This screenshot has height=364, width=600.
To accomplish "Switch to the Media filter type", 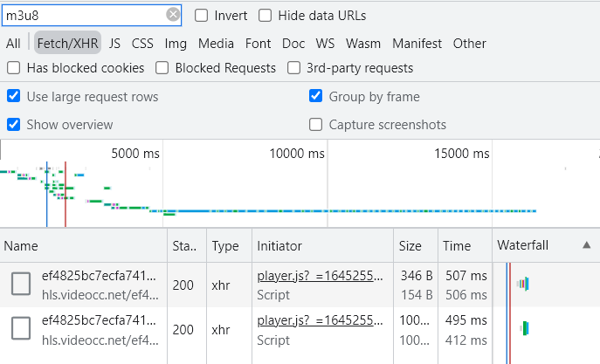I will click(x=216, y=43).
